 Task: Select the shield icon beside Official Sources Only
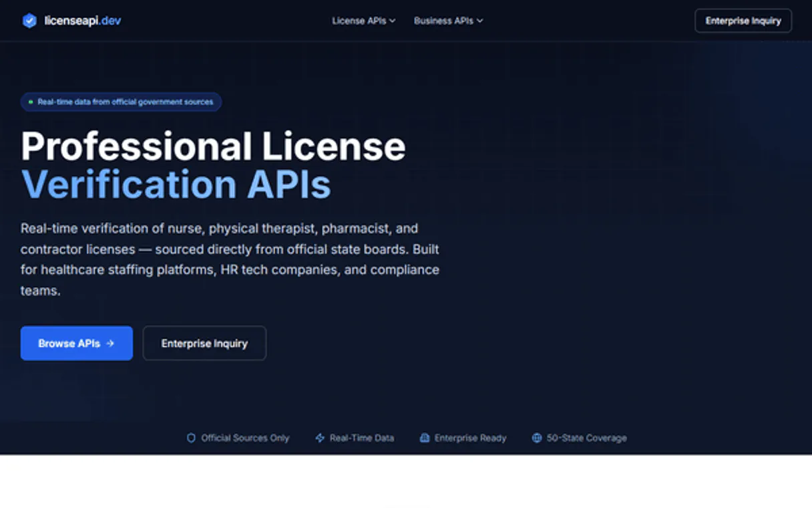[x=191, y=438]
